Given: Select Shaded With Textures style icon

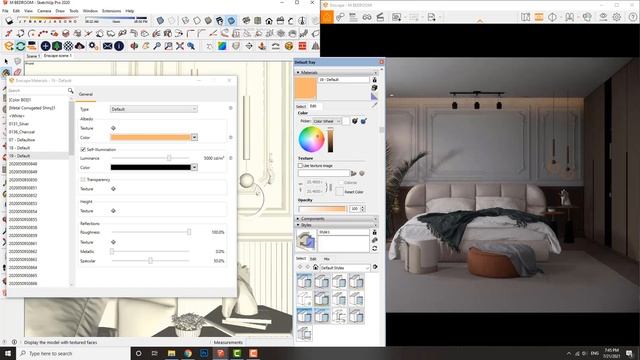Looking at the screenshot, I should coord(220,20).
